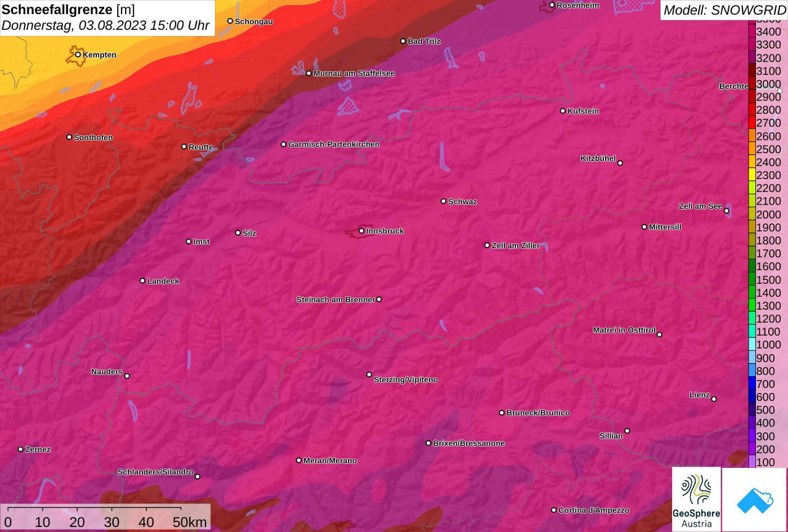788x532 pixels.
Task: Click the Modell: SNOWGRID label
Action: click(724, 10)
